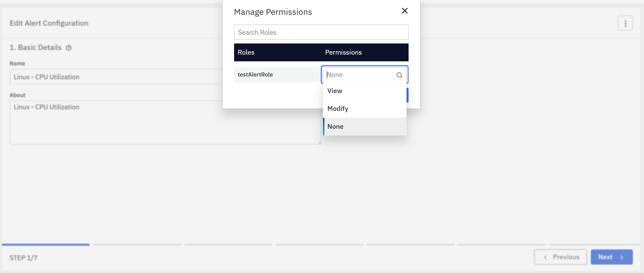Close the Manage Permissions dialog
Viewport: 644px width, 273px height.
click(405, 11)
